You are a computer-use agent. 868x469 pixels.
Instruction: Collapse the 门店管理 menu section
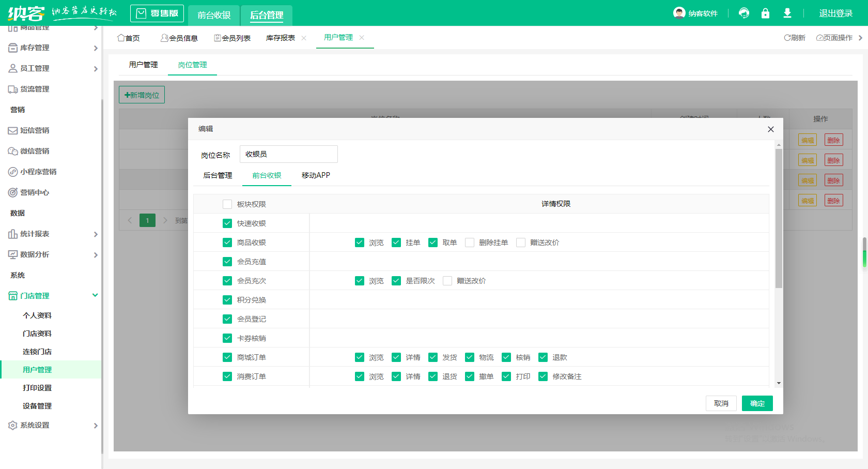coord(95,295)
